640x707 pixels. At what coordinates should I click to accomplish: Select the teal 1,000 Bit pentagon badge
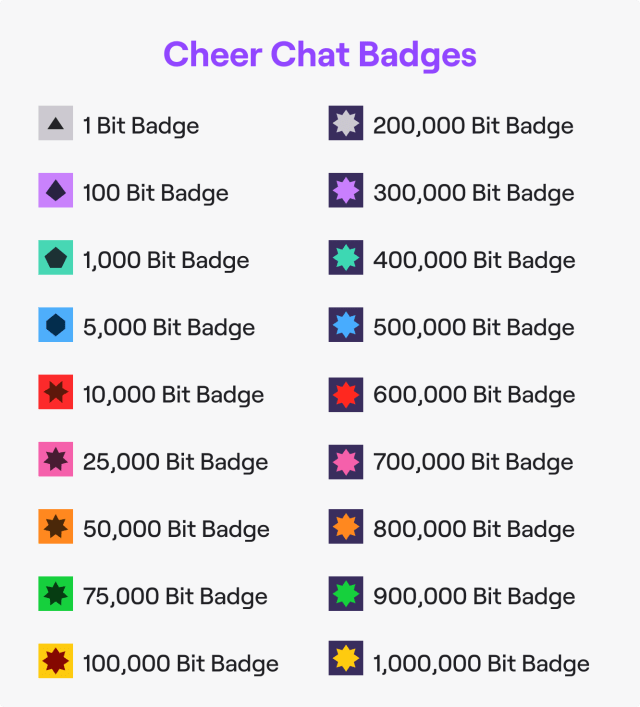click(56, 258)
